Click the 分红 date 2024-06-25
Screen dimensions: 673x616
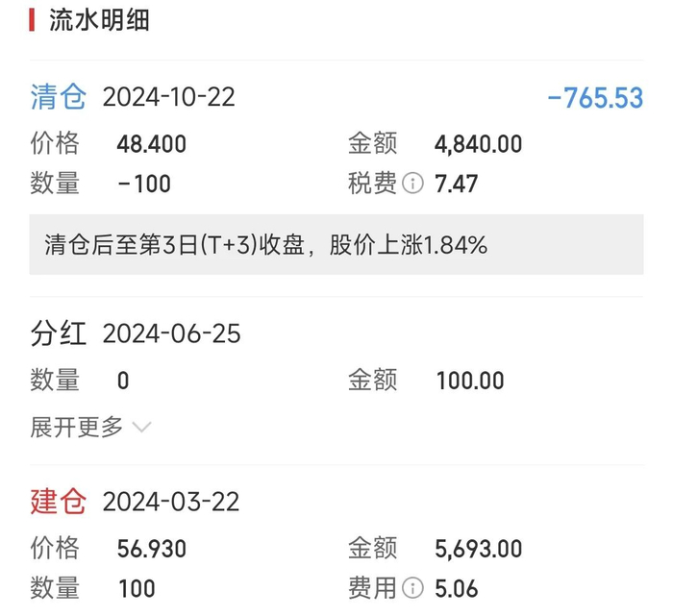pyautogui.click(x=171, y=333)
